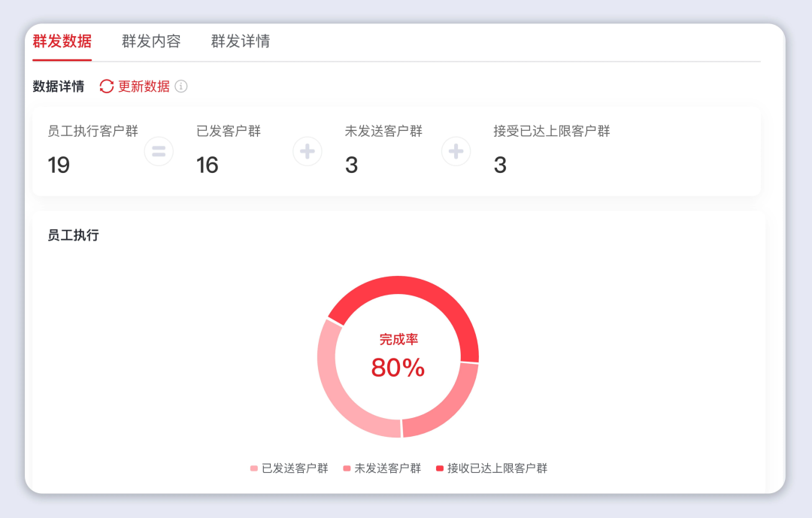Click the 未发送客户群 stat value
The width and height of the screenshot is (812, 518).
(351, 165)
